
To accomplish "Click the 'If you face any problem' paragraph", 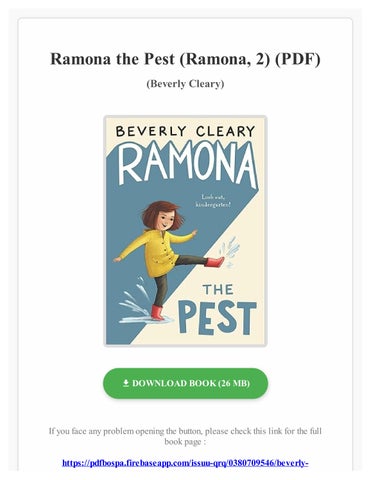I will click(x=185, y=436).
